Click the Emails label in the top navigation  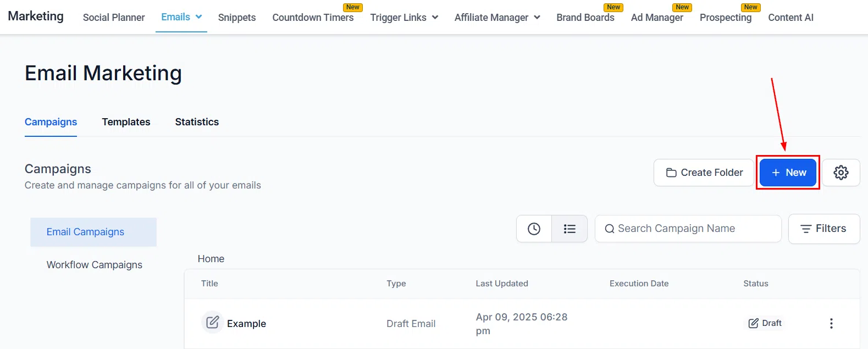(x=175, y=17)
